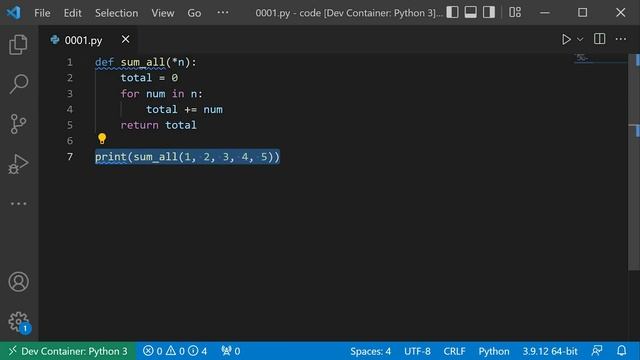Viewport: 640px width, 360px height.
Task: Close the 0001.py tab
Action: point(125,39)
